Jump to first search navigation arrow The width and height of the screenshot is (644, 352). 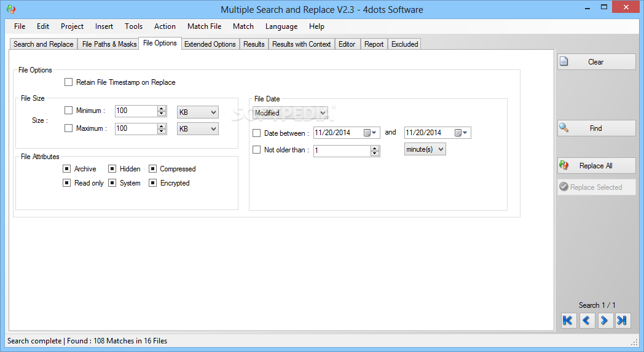pos(568,321)
